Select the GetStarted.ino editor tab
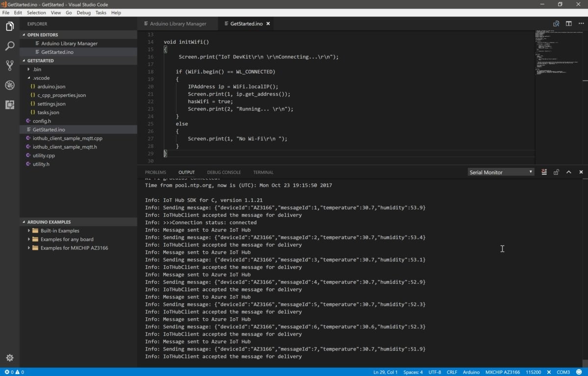The width and height of the screenshot is (588, 376). (246, 23)
